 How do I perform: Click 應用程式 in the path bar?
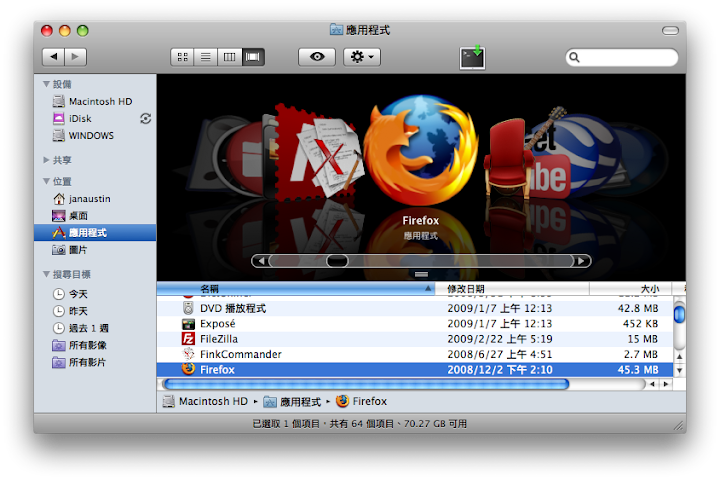click(292, 402)
